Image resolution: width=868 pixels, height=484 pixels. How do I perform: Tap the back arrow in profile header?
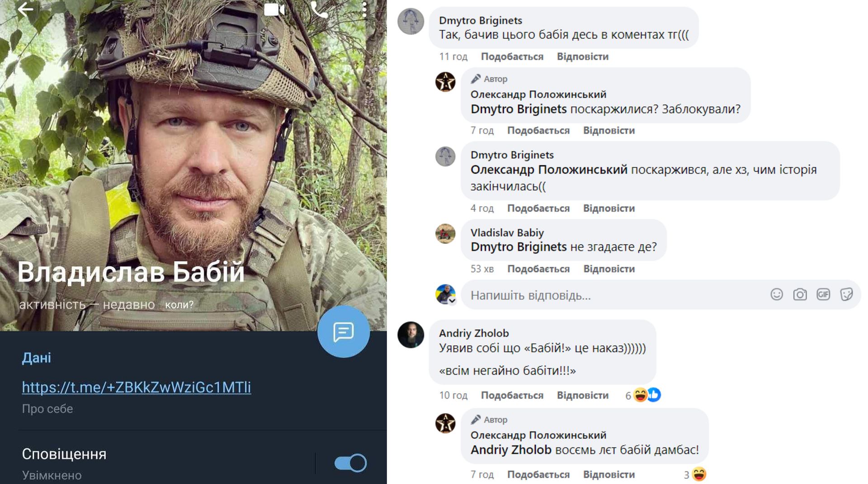[x=26, y=9]
